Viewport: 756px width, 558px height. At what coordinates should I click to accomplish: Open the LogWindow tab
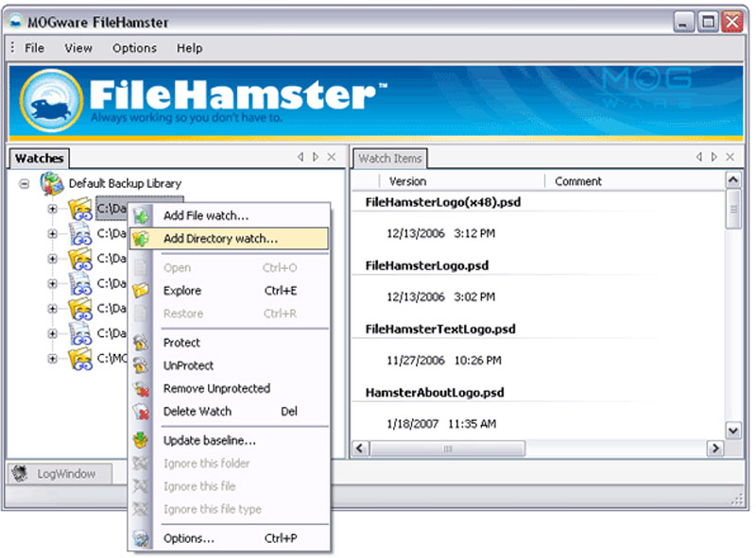[x=59, y=474]
